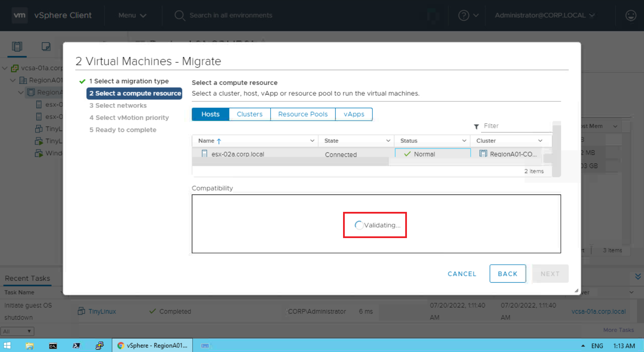The width and height of the screenshot is (644, 352).
Task: Select host esx-02a.corp.local row
Action: pyautogui.click(x=372, y=154)
